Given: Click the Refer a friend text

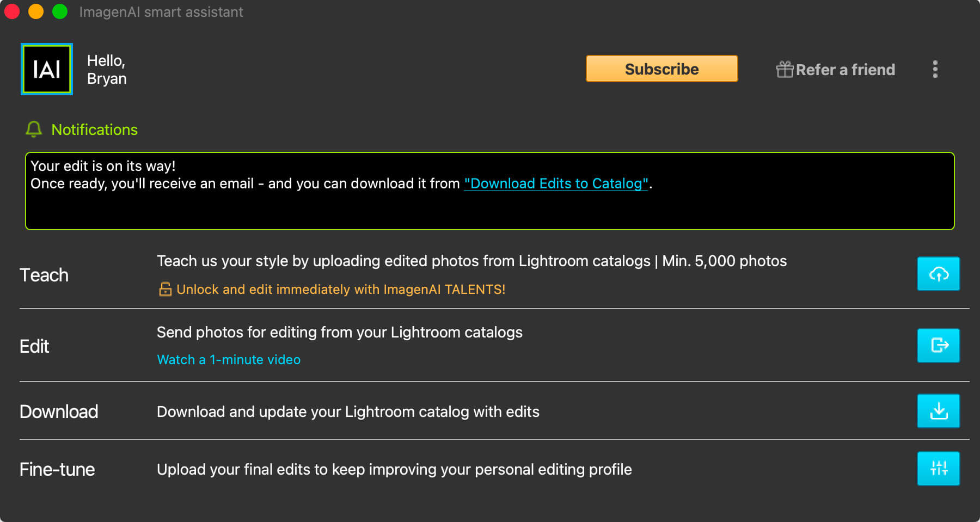Looking at the screenshot, I should pos(845,70).
